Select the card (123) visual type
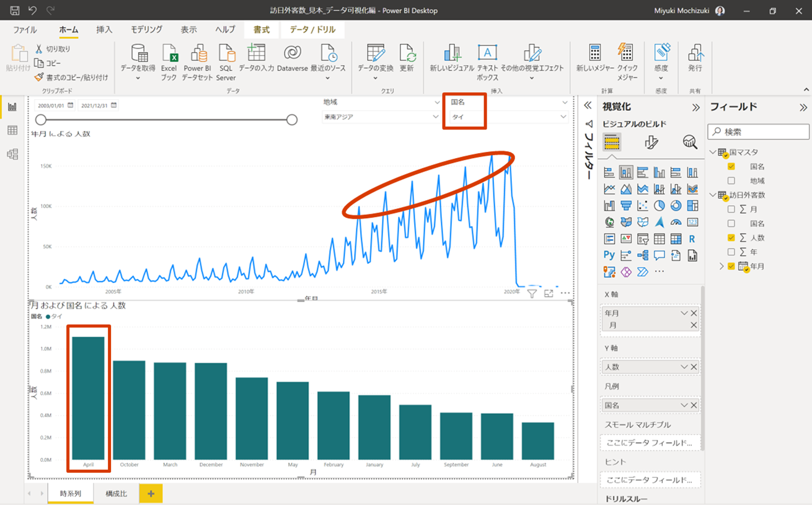 pos(693,222)
